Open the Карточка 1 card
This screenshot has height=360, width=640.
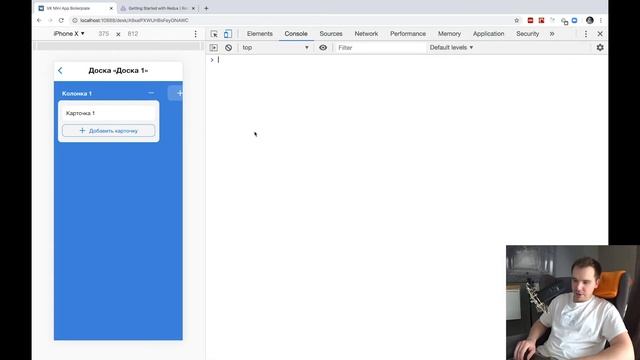(109, 113)
